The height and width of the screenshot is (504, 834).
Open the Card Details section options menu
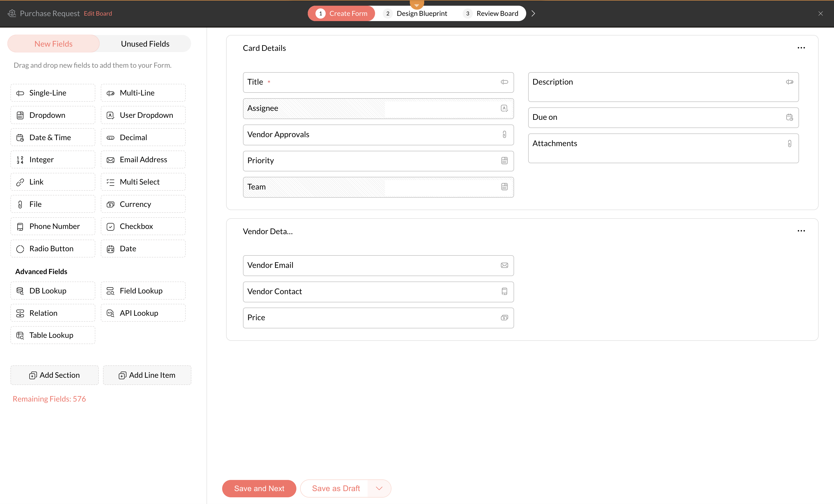tap(801, 48)
